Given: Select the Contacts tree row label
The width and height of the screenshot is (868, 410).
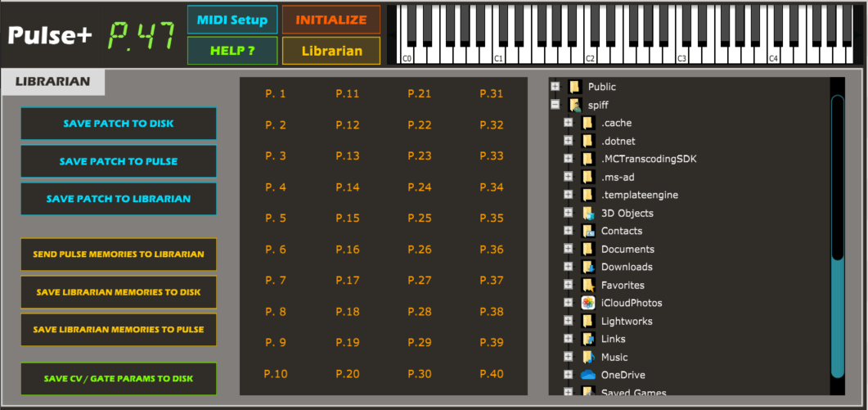Looking at the screenshot, I should [622, 231].
